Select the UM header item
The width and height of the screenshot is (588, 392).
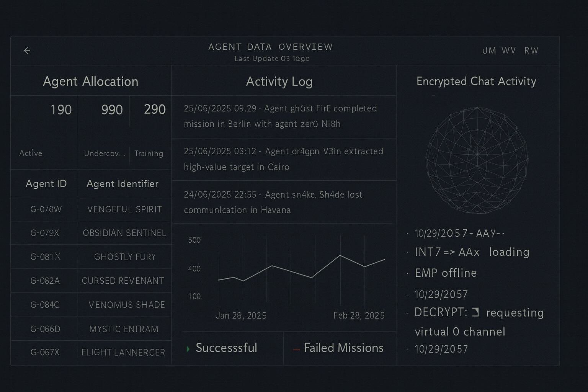tap(489, 51)
